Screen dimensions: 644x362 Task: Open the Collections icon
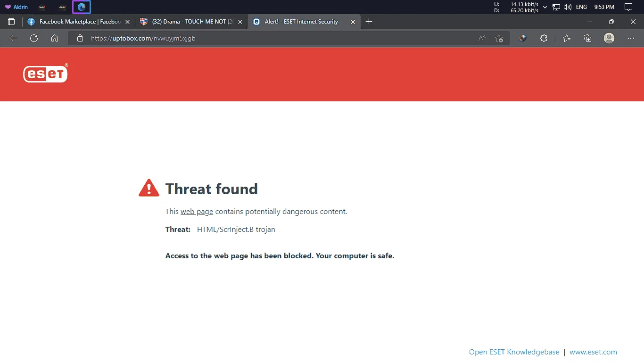(587, 38)
